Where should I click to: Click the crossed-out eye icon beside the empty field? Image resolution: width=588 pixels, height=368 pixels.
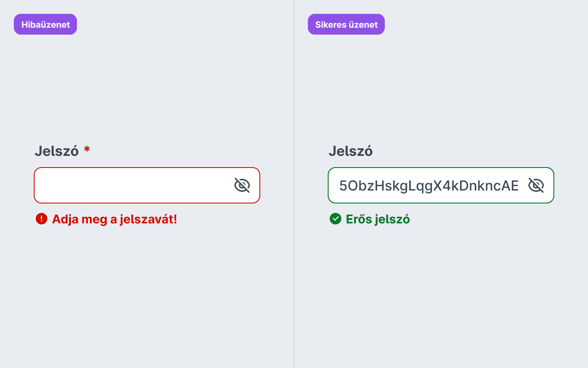click(242, 185)
